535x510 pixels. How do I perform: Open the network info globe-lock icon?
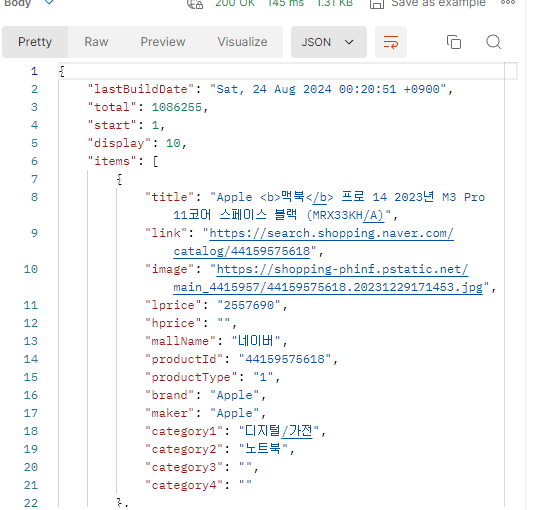pyautogui.click(x=195, y=3)
